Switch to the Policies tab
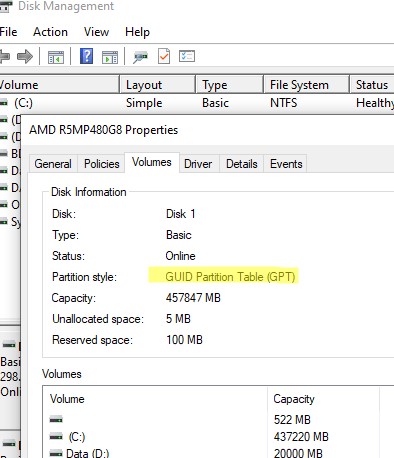394x458 pixels. pos(102,164)
